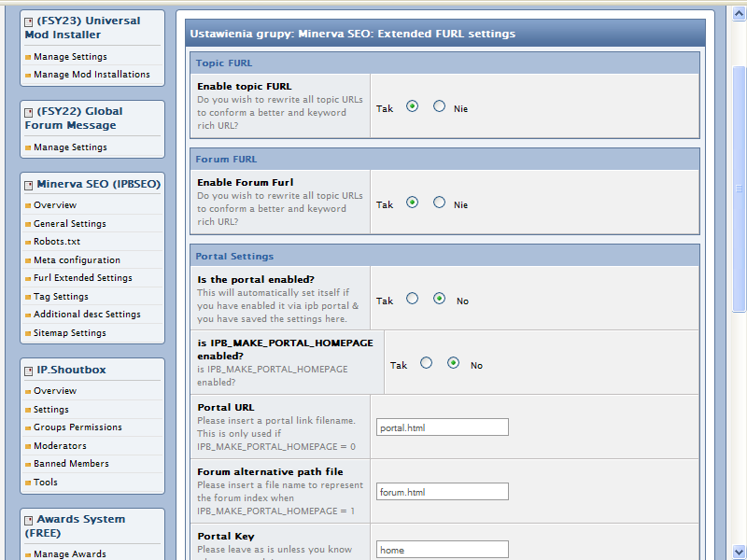
Task: Click the bullet icon beside Sitemap Settings
Action: (28, 333)
